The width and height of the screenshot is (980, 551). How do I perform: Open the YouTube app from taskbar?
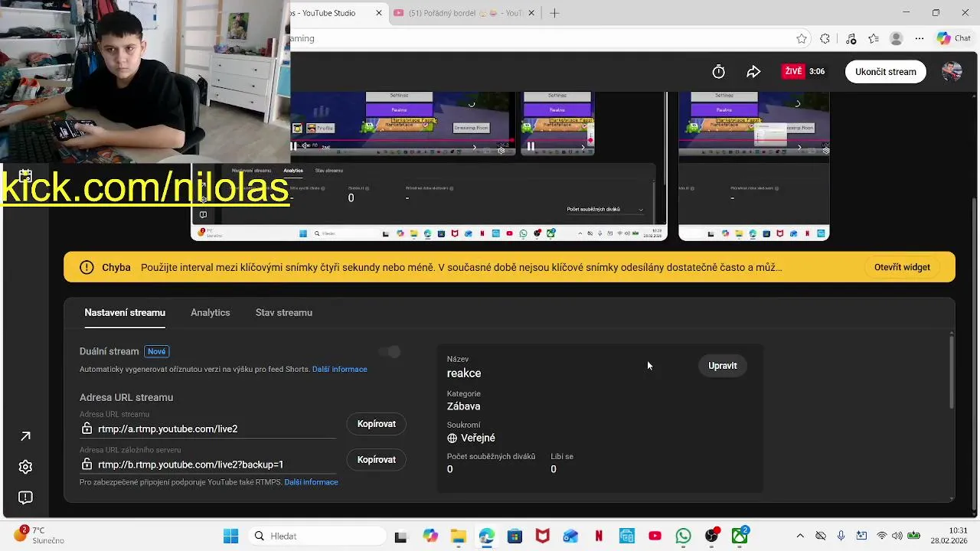coord(655,536)
